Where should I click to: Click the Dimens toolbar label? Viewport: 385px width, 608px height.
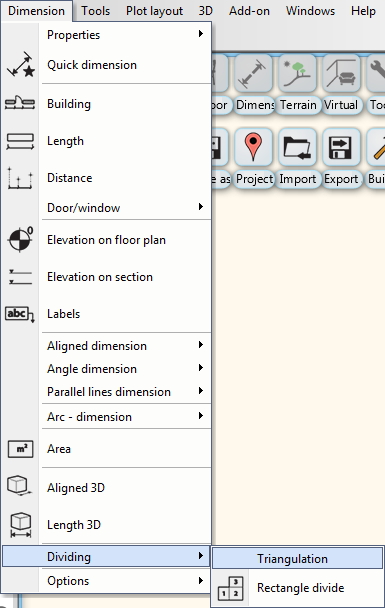255,105
